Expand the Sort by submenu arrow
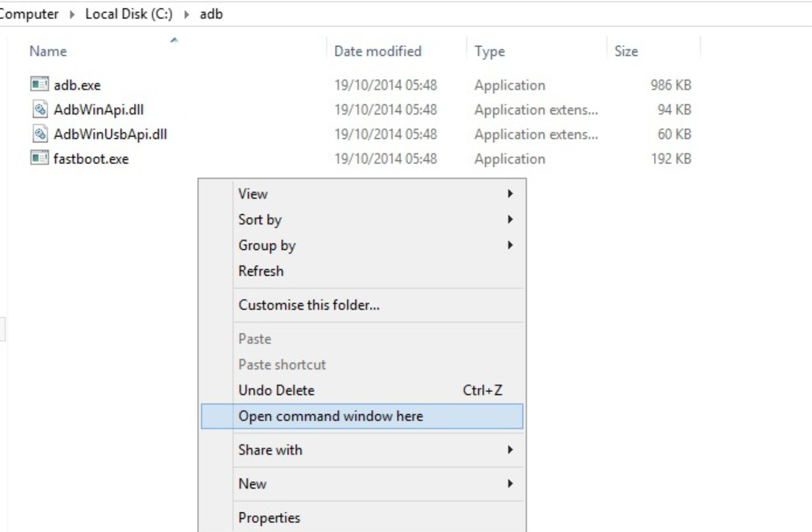The width and height of the screenshot is (812, 532). (510, 219)
